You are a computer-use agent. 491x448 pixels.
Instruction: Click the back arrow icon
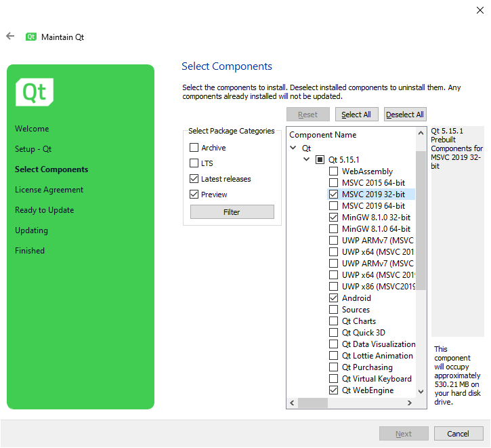click(10, 37)
